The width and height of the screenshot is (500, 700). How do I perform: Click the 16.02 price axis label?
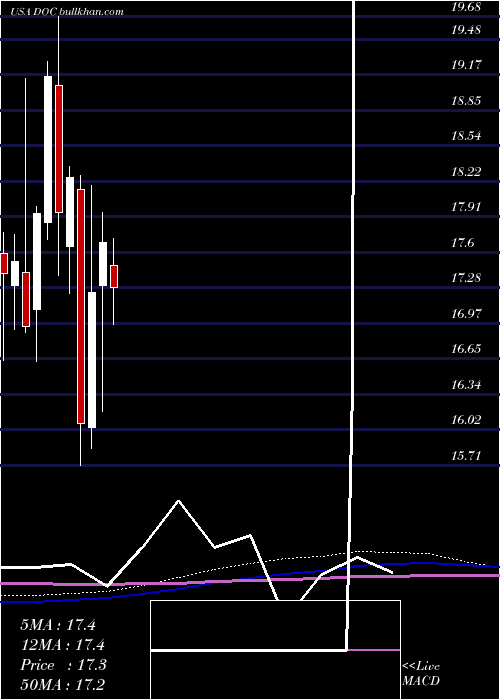[x=465, y=420]
